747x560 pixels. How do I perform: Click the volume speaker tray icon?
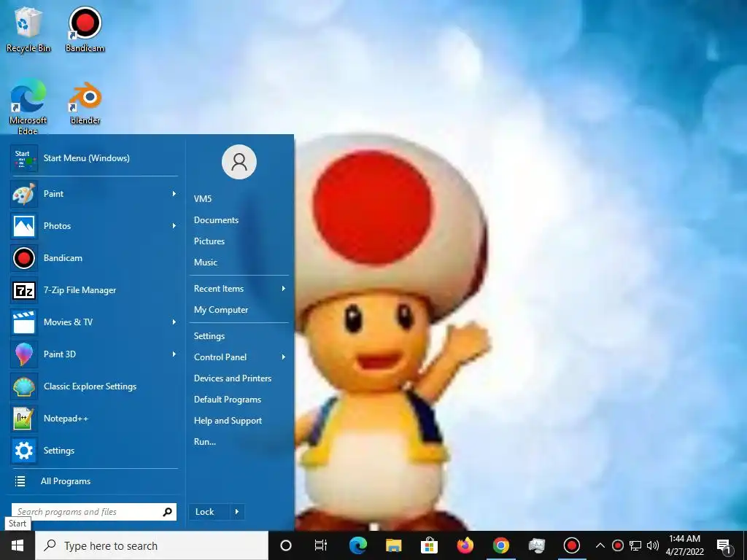(x=653, y=545)
